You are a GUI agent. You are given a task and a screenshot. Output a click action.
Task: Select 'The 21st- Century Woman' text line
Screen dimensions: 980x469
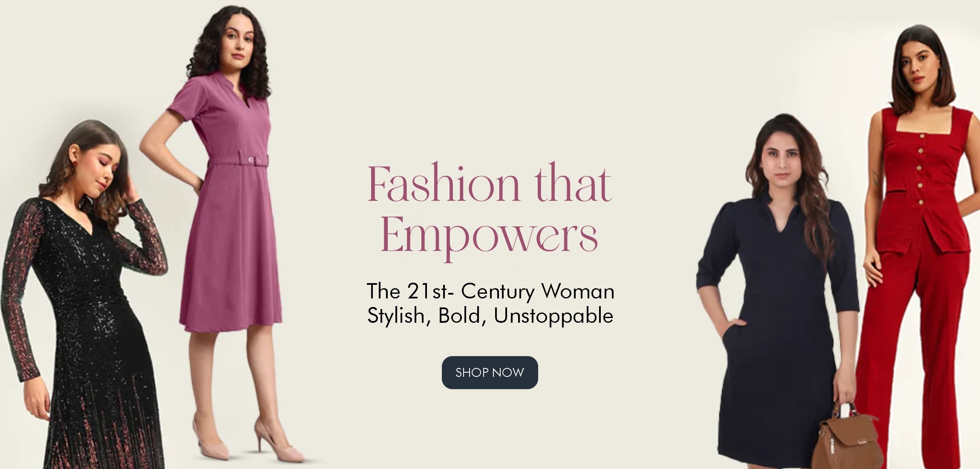[490, 292]
